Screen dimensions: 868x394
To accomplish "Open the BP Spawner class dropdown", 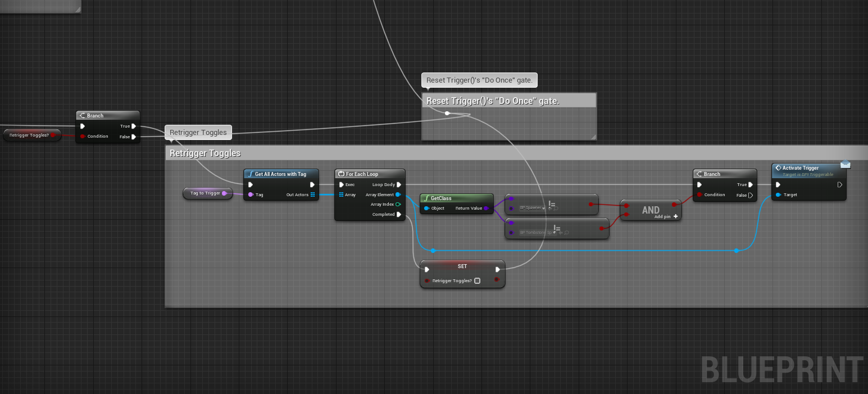I will point(531,208).
